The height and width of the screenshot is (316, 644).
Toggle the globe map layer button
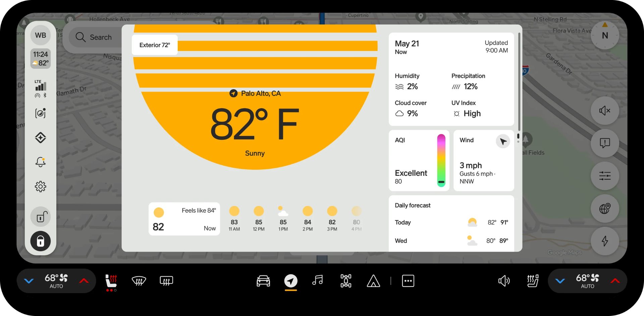click(x=605, y=209)
